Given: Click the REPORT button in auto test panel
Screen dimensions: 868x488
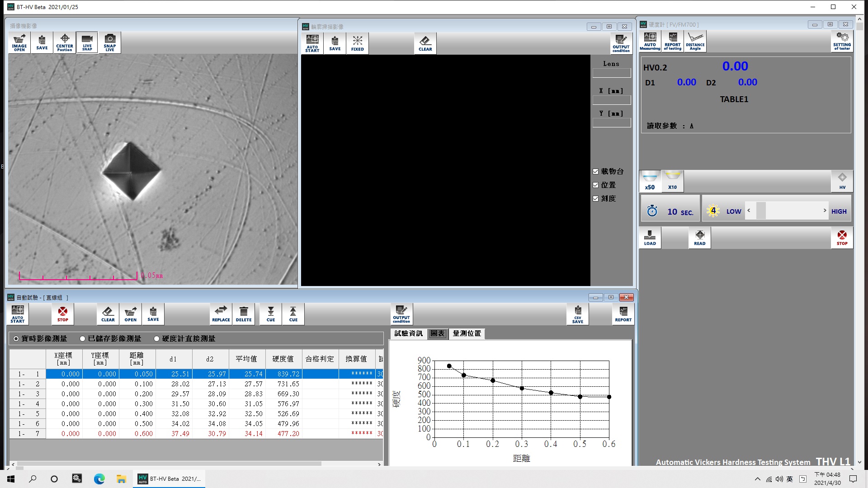Looking at the screenshot, I should tap(623, 314).
